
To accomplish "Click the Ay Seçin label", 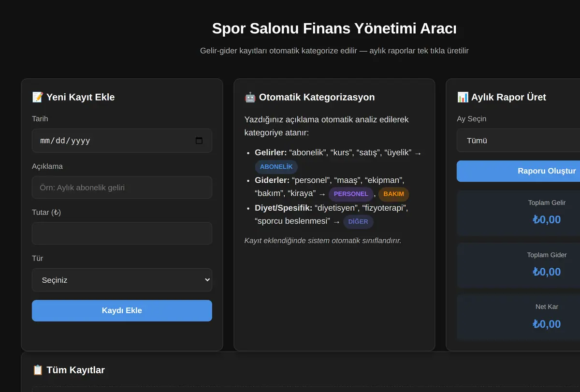I will click(x=471, y=119).
